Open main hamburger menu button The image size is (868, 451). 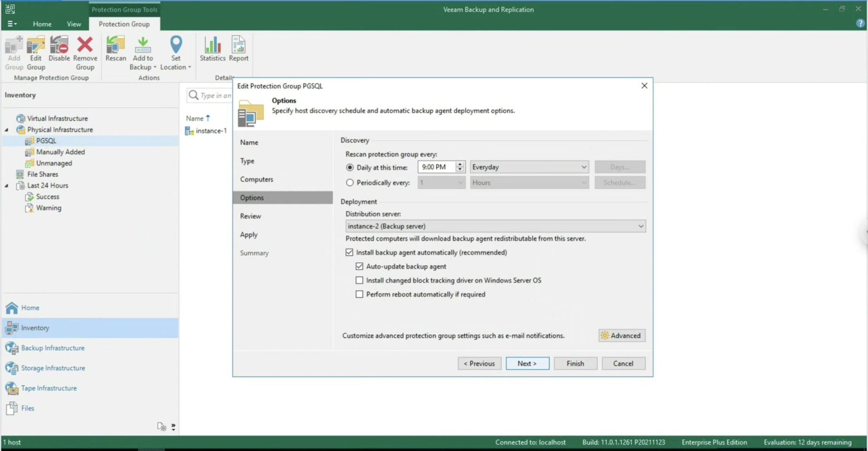coord(12,24)
